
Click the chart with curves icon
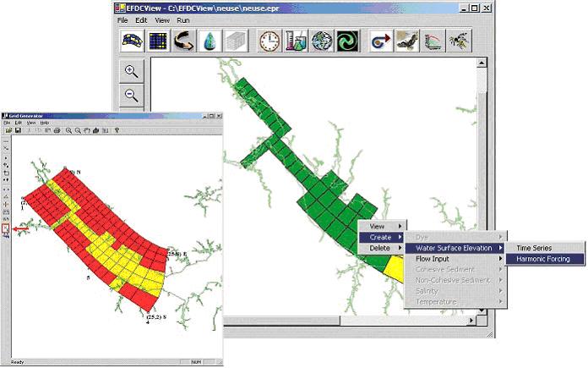(433, 41)
